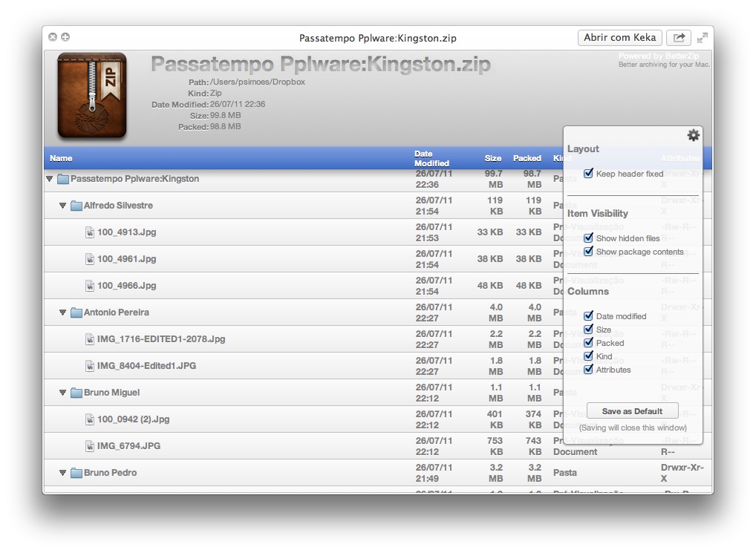The width and height of the screenshot is (756, 553).
Task: Click the Drwxr-Xr-X attributes of Bruno Pedro
Action: 682,473
